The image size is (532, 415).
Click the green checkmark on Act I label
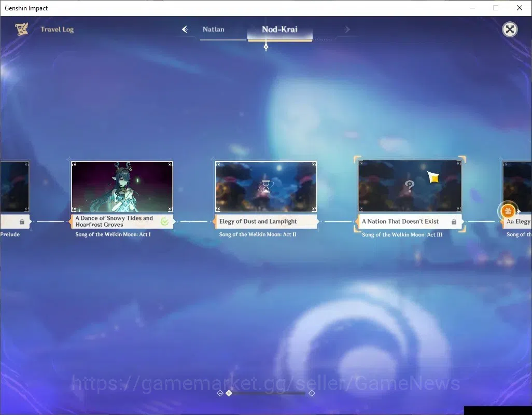[x=164, y=222]
